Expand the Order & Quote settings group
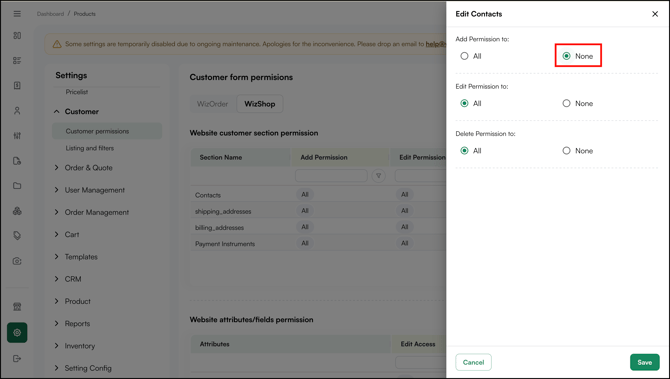Image resolution: width=670 pixels, height=379 pixels. pyautogui.click(x=56, y=168)
